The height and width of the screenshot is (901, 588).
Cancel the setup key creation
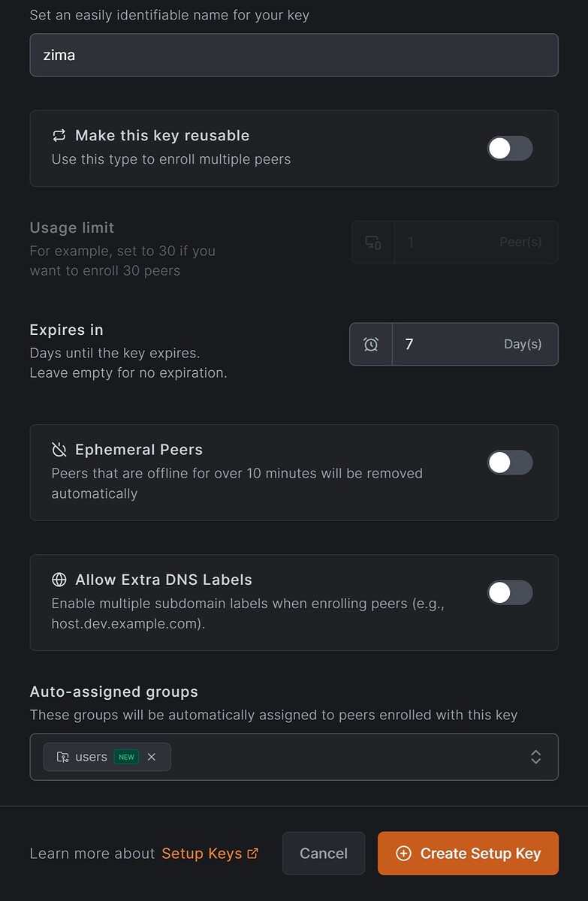click(x=324, y=854)
